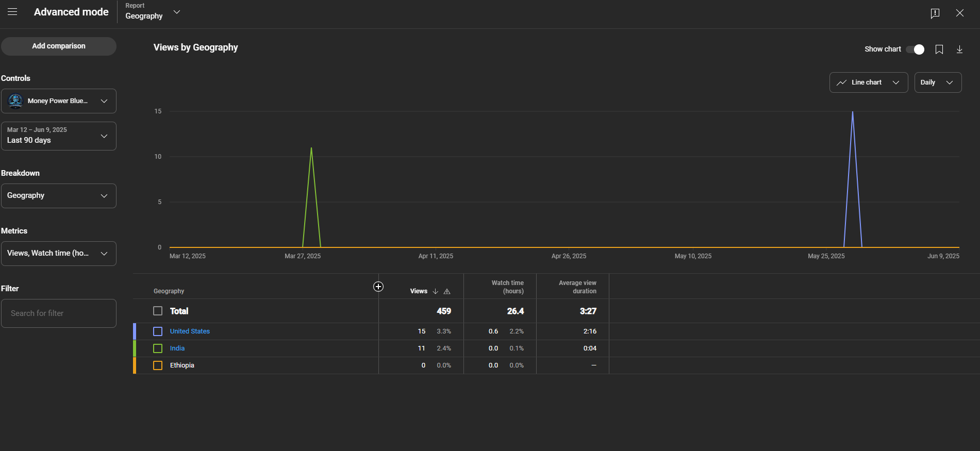
Task: Click the India average duration 0:04
Action: (x=590, y=348)
